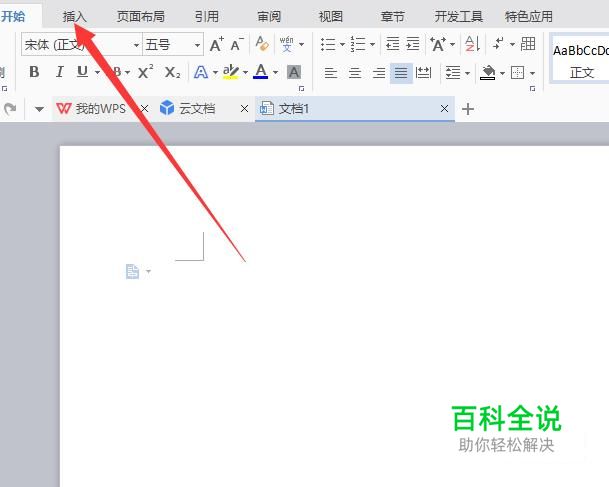
Task: Click paste options icon in document
Action: coord(133,271)
